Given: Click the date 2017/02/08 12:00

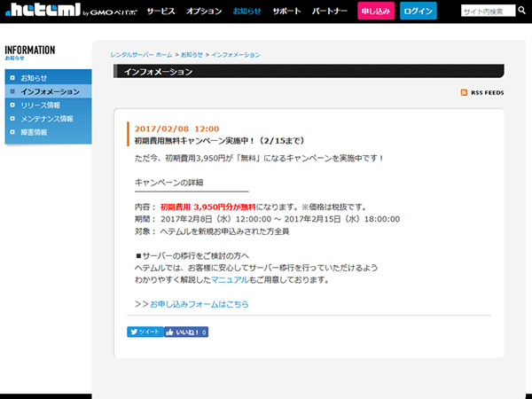Looking at the screenshot, I should tap(176, 129).
